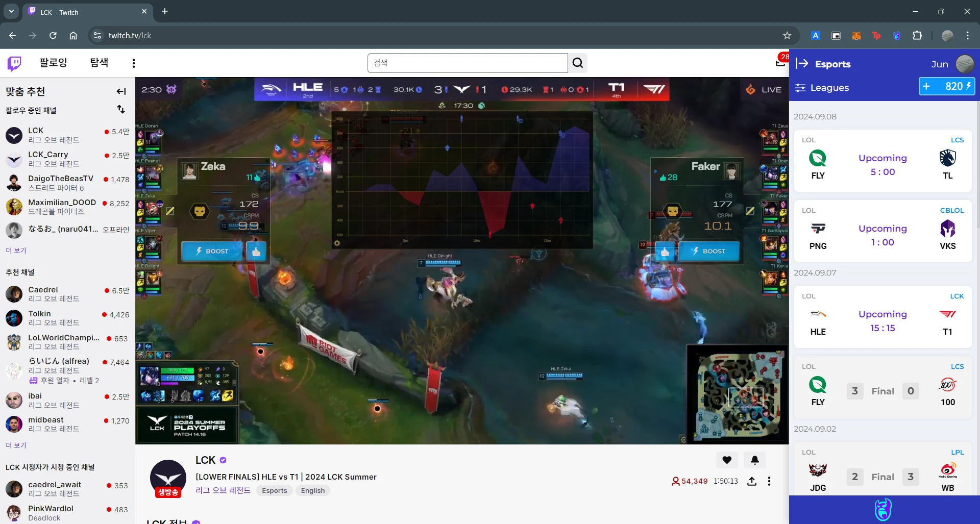Open PinkWardlol channel
Image resolution: width=980 pixels, height=524 pixels.
tap(67, 513)
